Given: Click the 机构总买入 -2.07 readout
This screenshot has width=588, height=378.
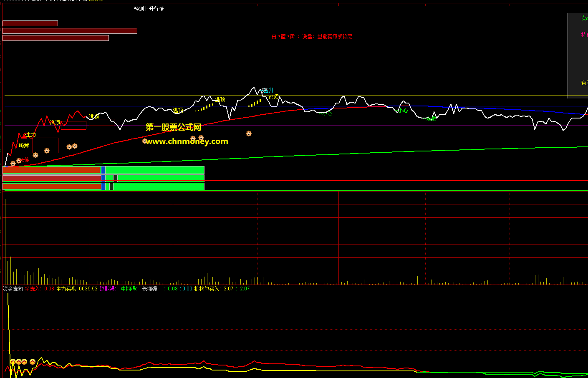Looking at the screenshot, I should [214, 289].
